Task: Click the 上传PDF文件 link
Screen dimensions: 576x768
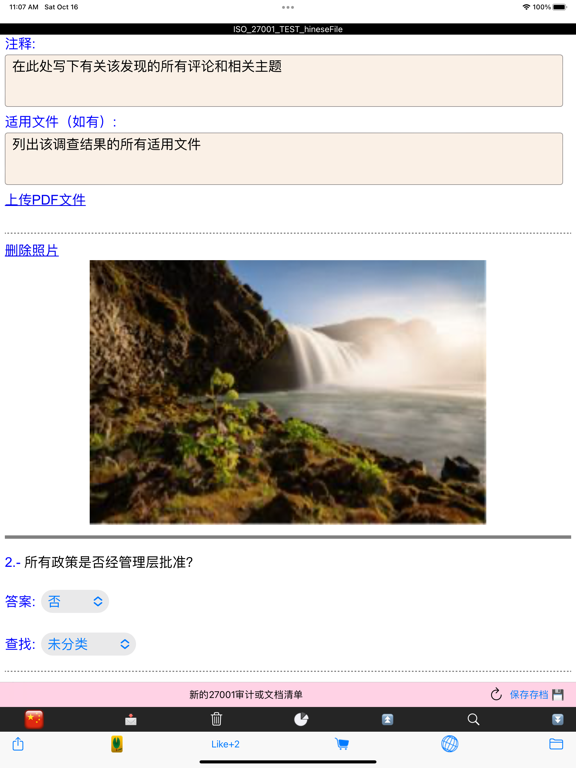Action: pos(46,200)
